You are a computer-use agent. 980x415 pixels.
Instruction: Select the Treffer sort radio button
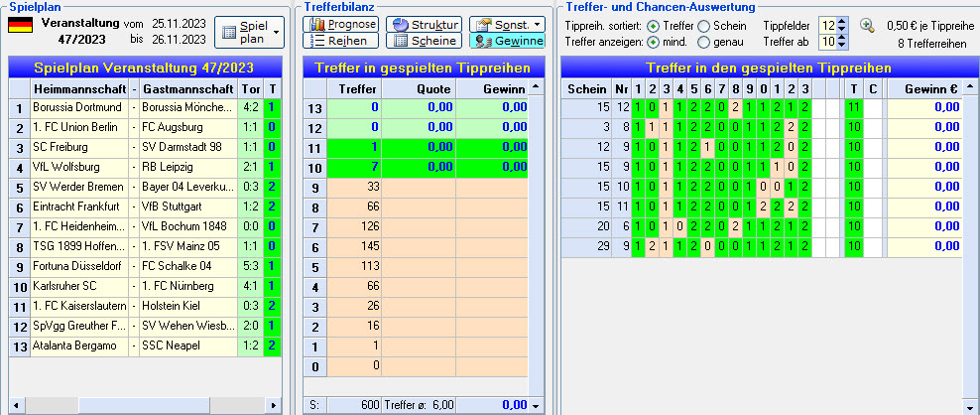[653, 26]
